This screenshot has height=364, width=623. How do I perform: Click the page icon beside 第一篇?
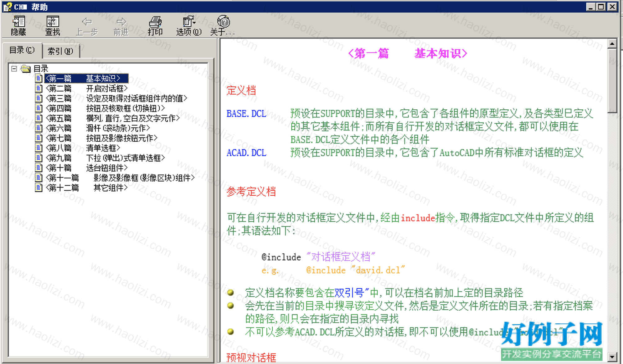tap(39, 78)
